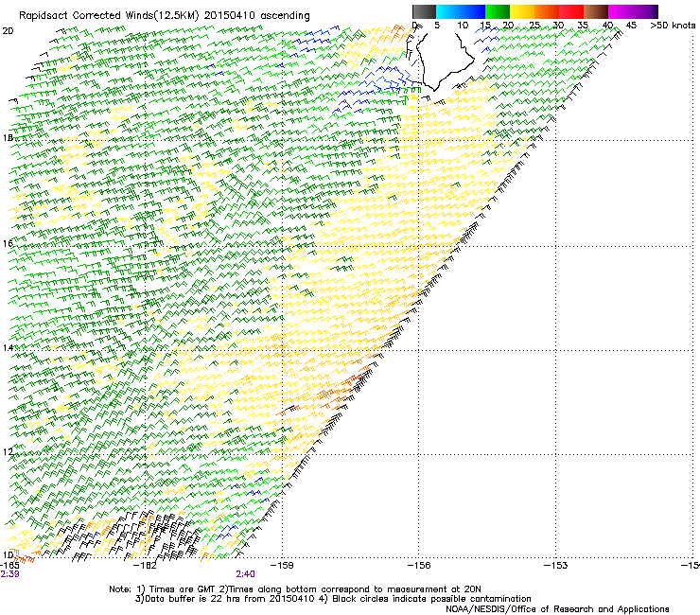This screenshot has height=615, width=700.
Task: Click the longitude label '-159'
Action: tap(282, 566)
